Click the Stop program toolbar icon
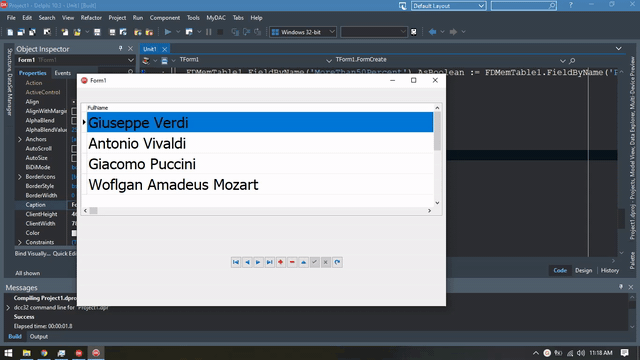 coord(220,32)
